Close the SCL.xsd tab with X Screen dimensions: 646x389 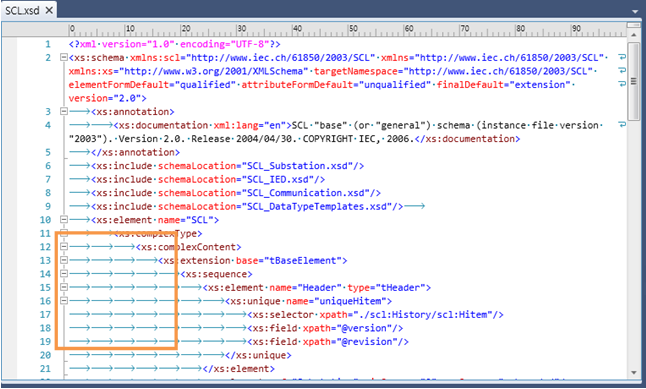pyautogui.click(x=49, y=10)
